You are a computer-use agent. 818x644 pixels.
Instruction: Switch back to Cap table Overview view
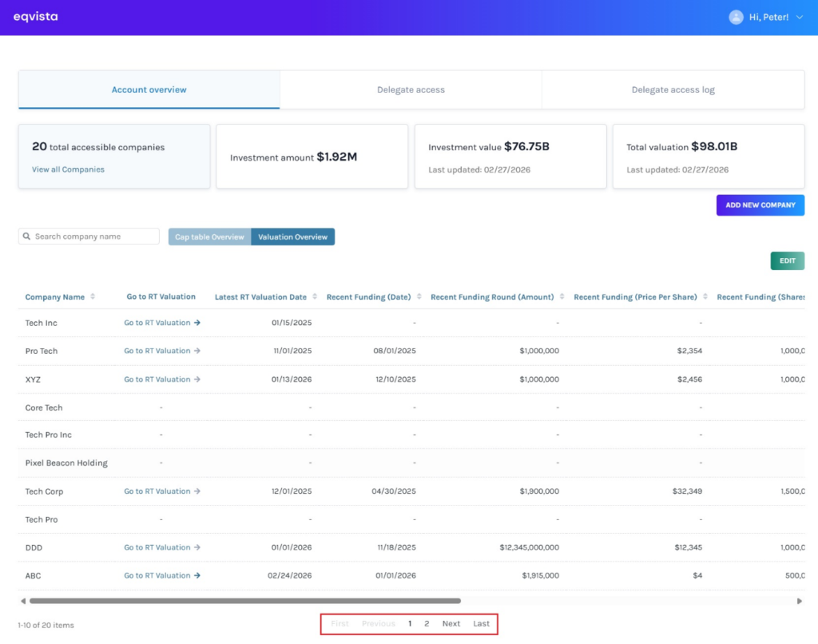pyautogui.click(x=208, y=237)
